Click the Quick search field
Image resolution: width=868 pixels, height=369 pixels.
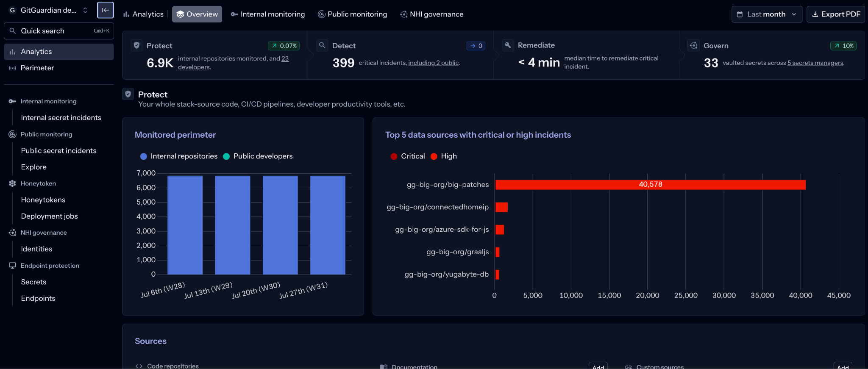click(59, 31)
